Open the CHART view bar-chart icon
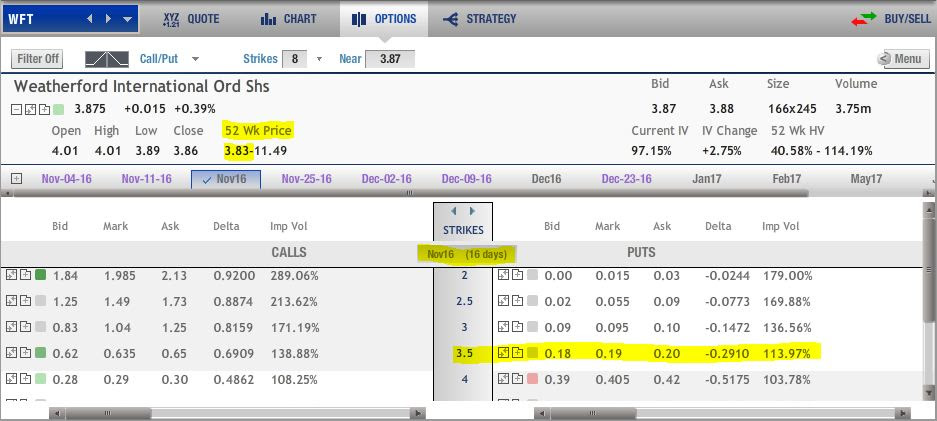Viewport: 937px width, 421px height. click(x=268, y=19)
